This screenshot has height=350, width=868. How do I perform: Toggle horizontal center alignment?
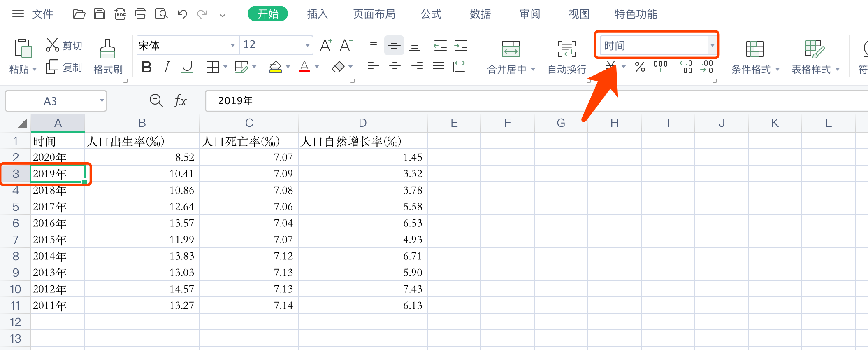(x=395, y=67)
